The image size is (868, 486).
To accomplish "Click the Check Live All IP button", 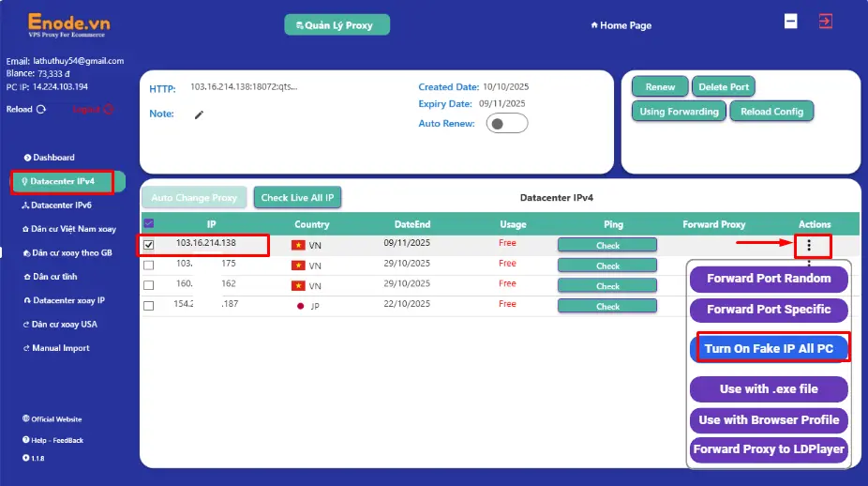I will point(299,198).
